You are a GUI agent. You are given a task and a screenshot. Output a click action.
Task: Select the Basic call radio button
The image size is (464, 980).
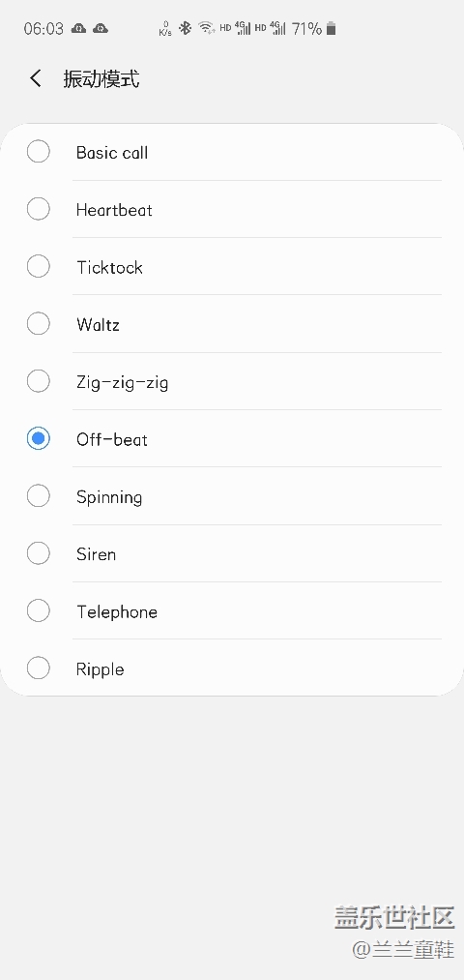tap(38, 152)
